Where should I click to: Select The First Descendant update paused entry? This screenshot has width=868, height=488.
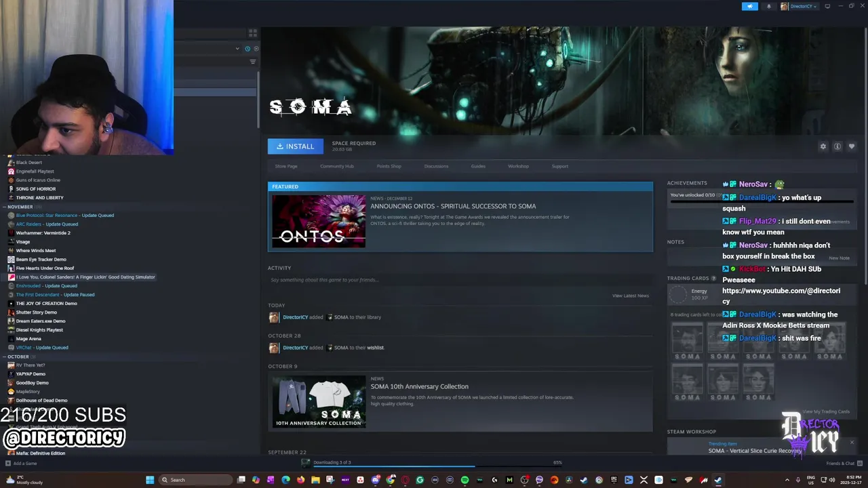click(55, 295)
